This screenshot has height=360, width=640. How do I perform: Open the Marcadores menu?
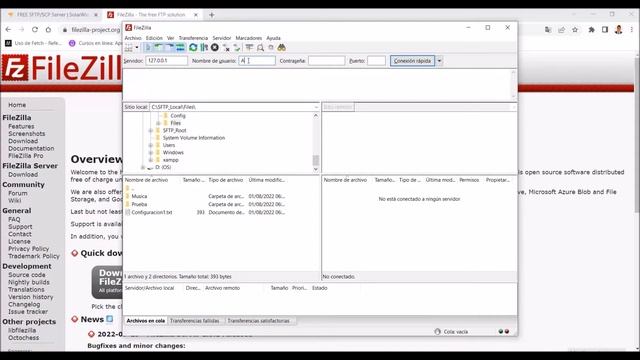(249, 38)
